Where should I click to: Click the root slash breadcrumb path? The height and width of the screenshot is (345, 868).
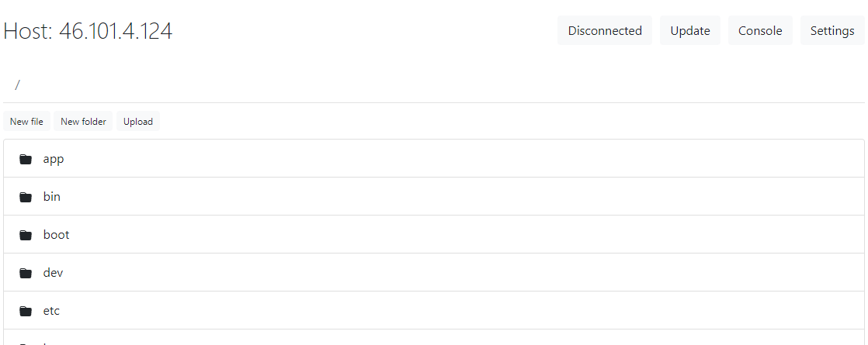coord(18,85)
